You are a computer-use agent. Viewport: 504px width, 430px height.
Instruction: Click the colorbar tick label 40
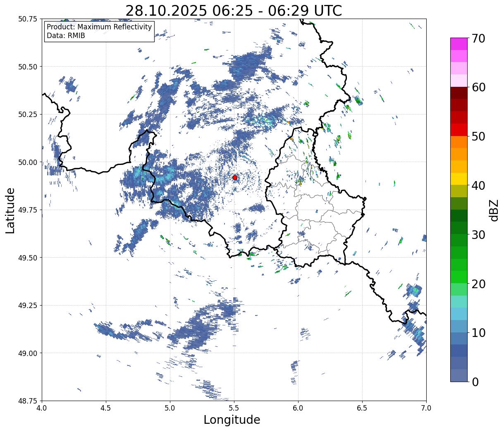click(478, 185)
